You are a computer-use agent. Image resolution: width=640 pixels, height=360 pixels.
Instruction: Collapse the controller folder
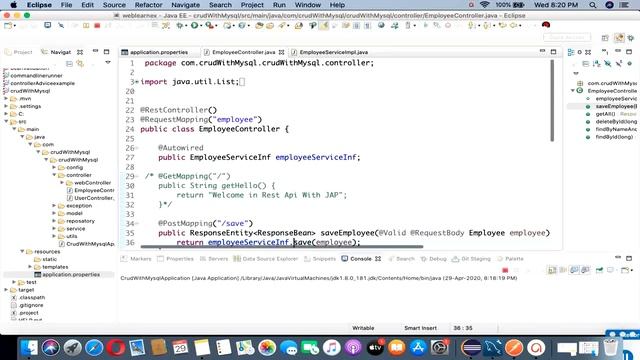coord(54,175)
